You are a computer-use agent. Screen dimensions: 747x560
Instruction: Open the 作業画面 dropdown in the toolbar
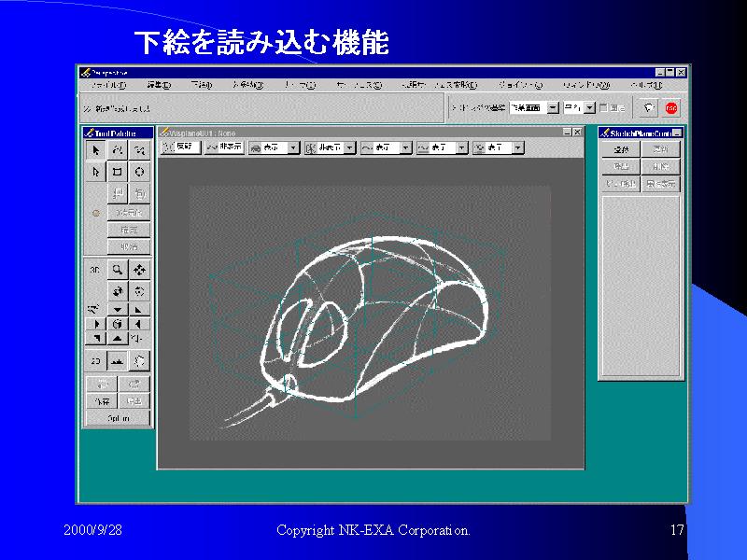click(553, 107)
